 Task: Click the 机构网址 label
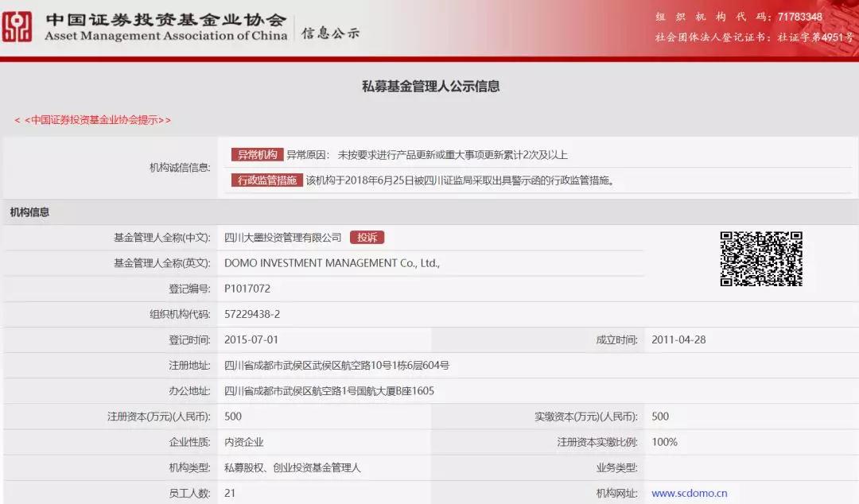click(617, 493)
